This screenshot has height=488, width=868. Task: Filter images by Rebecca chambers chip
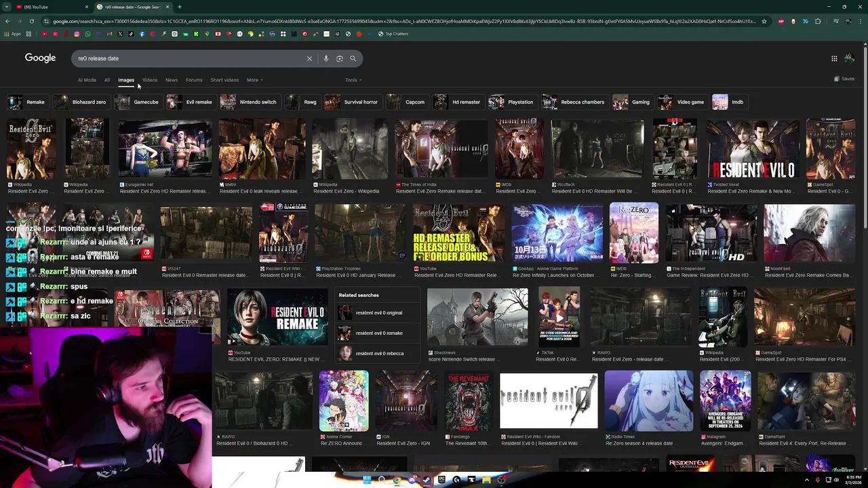[574, 102]
